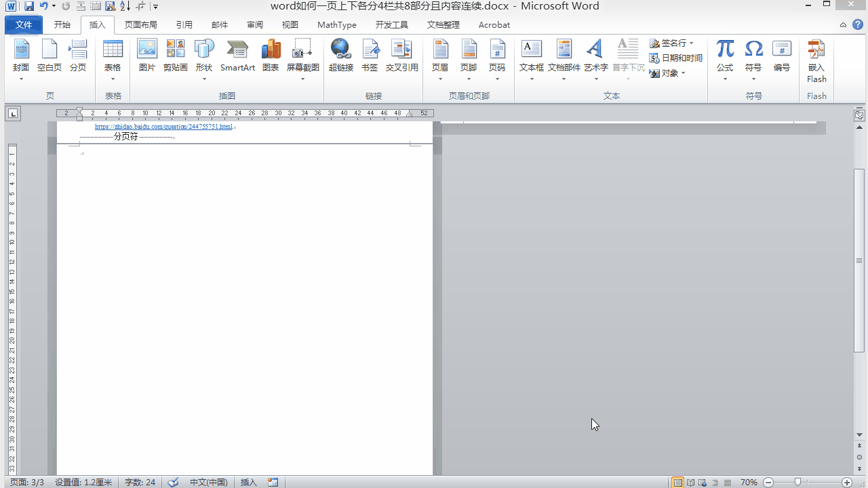Toggle Insert/Overtype mode (插入) in status bar

coord(249,483)
